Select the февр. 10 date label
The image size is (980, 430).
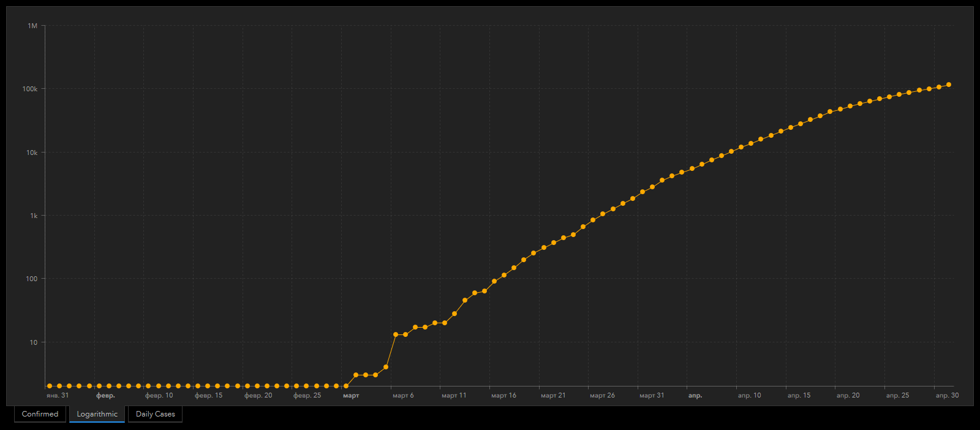pyautogui.click(x=159, y=396)
